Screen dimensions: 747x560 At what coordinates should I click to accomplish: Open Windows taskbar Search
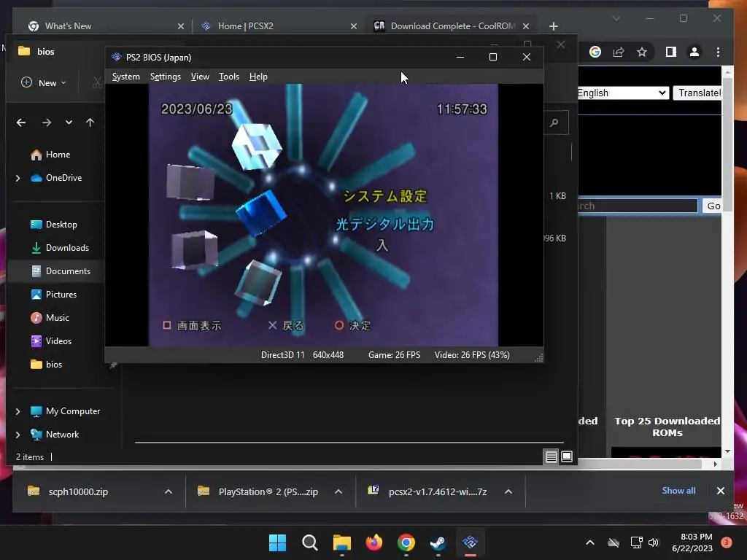click(309, 542)
